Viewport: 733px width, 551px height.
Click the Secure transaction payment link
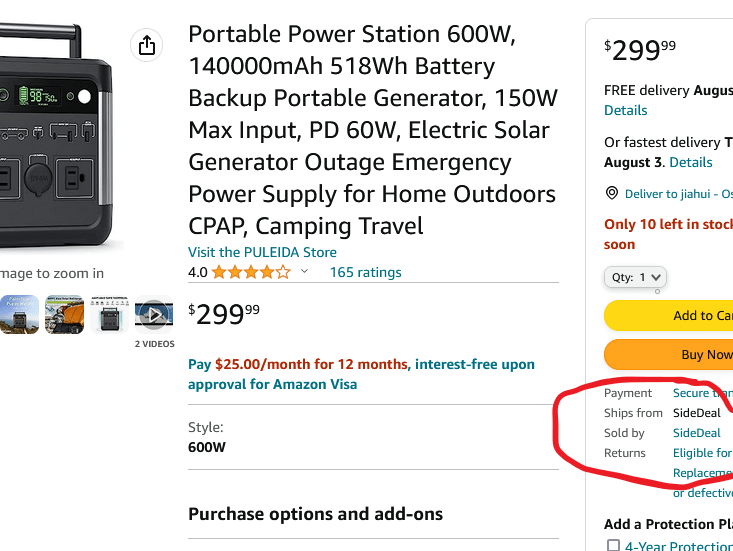(702, 393)
